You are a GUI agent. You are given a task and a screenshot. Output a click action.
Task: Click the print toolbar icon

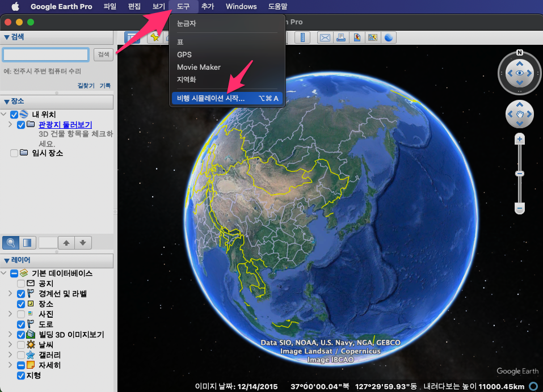click(x=341, y=37)
